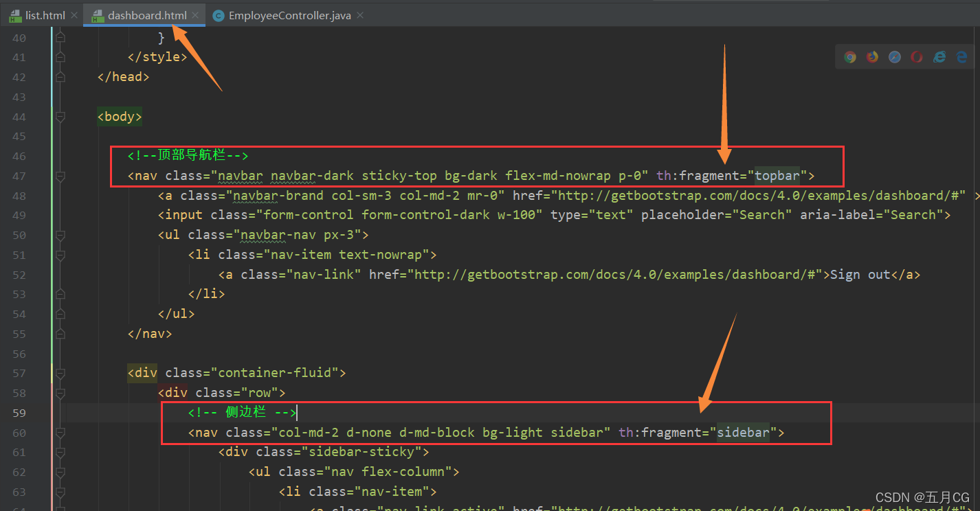This screenshot has width=980, height=511.
Task: Click the 侧边栏 comment line
Action: click(x=242, y=413)
